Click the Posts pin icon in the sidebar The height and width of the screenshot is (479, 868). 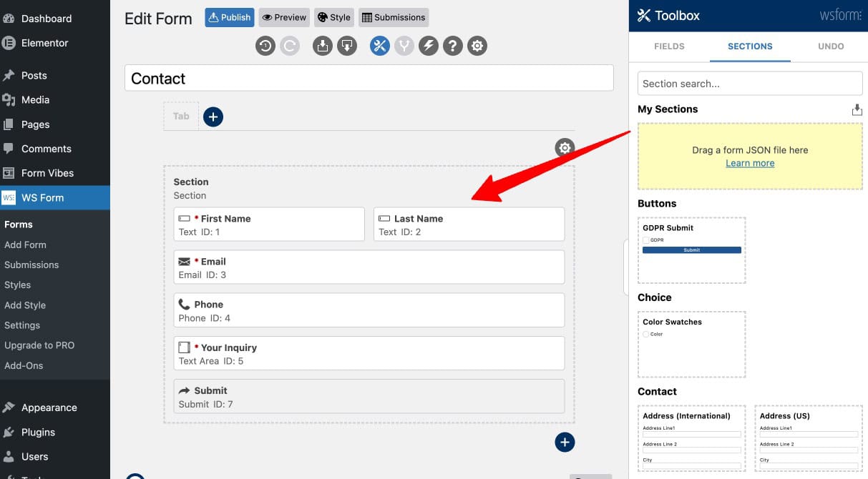point(9,75)
